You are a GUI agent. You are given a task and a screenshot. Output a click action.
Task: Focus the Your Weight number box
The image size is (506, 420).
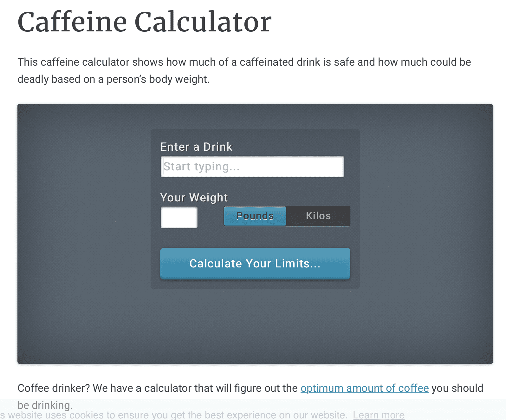tap(179, 217)
